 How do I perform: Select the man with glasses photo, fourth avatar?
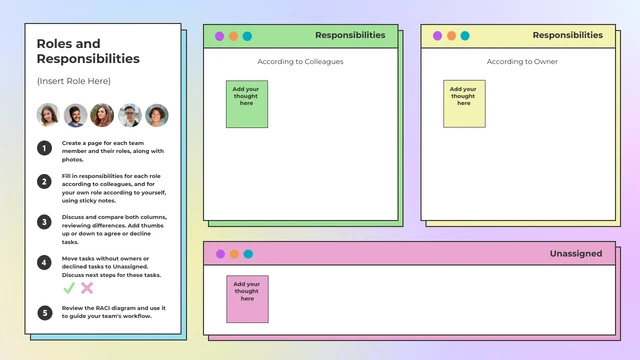[130, 115]
